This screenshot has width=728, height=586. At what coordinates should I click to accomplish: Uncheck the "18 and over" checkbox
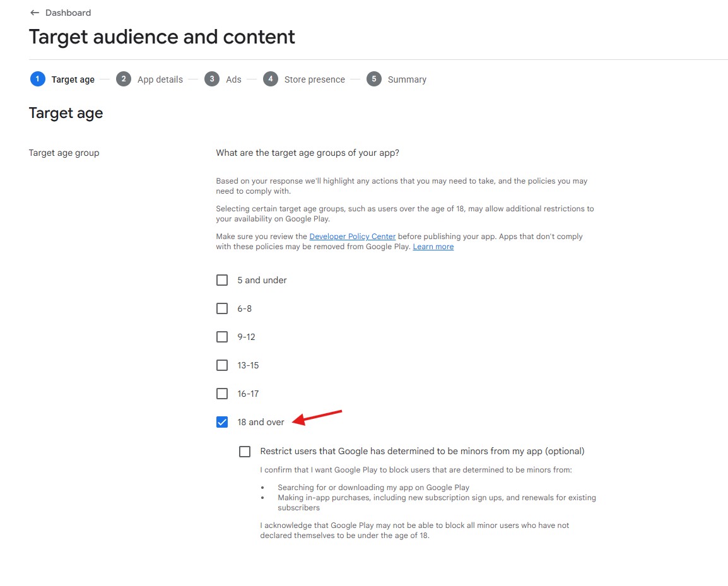(x=222, y=422)
